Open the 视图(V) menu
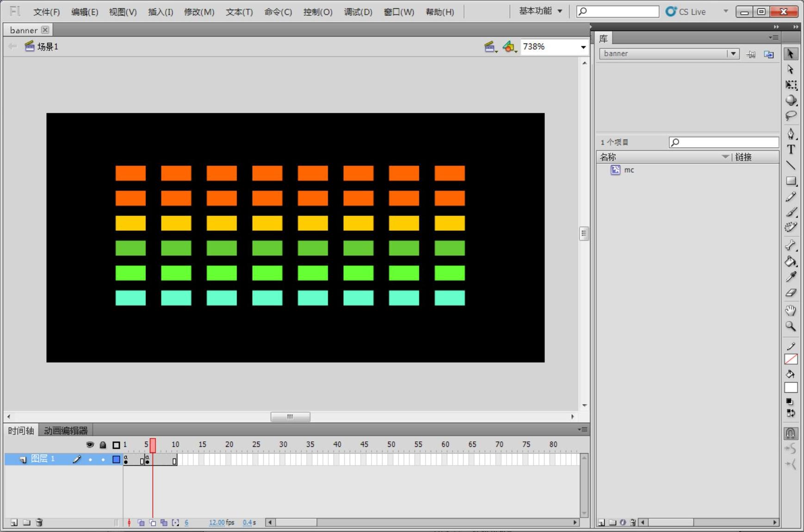 [x=123, y=12]
